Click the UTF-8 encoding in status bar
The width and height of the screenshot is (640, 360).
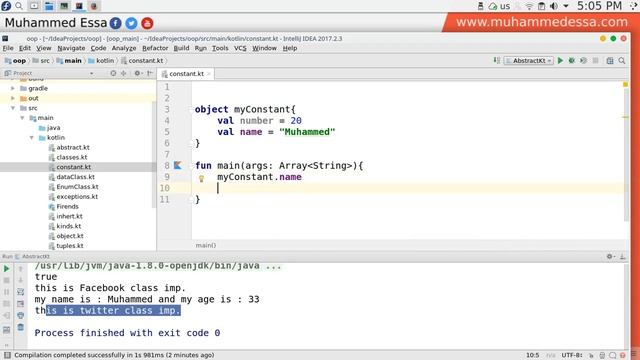click(571, 355)
